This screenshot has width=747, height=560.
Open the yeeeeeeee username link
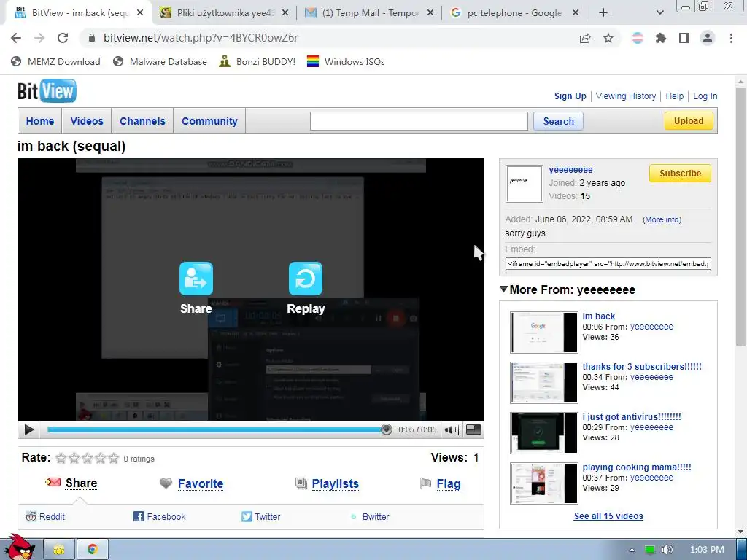(570, 169)
